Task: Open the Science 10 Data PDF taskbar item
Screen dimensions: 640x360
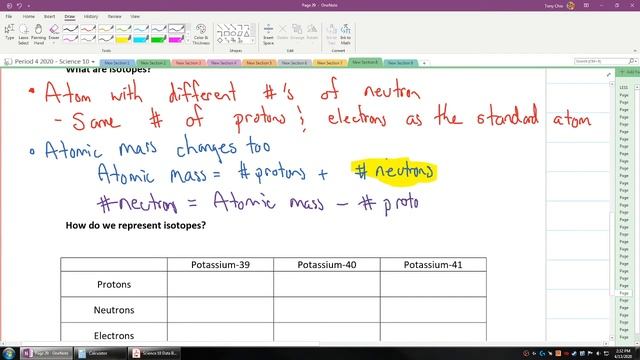Action: click(155, 353)
